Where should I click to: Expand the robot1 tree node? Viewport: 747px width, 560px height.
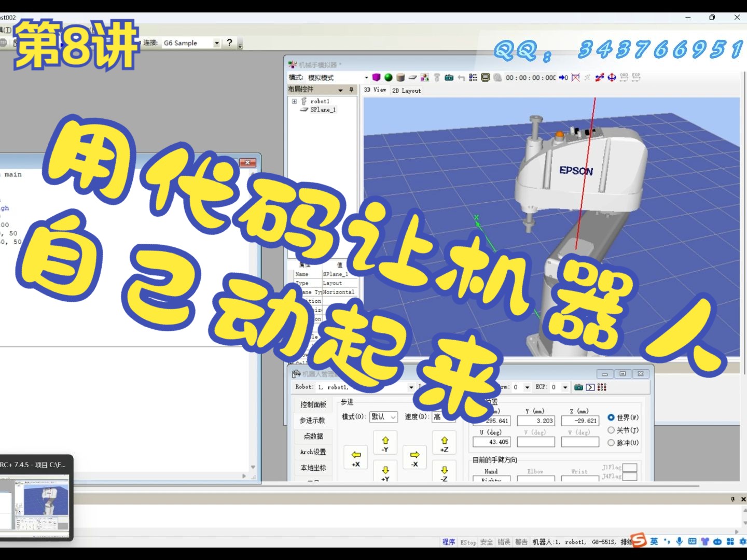point(295,102)
